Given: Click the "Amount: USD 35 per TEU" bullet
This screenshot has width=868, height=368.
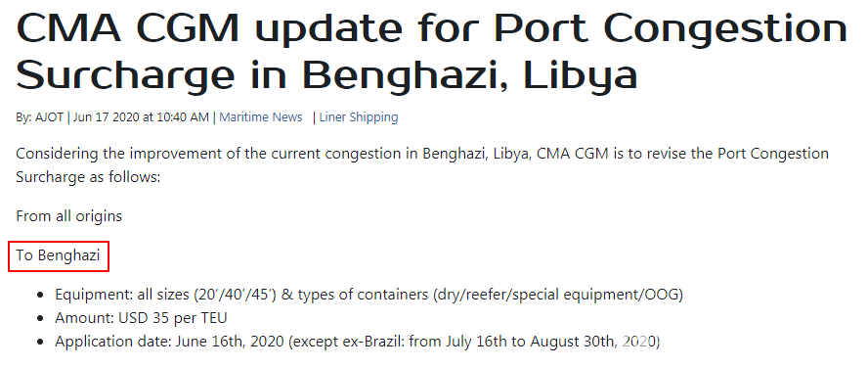Looking at the screenshot, I should point(141,318).
